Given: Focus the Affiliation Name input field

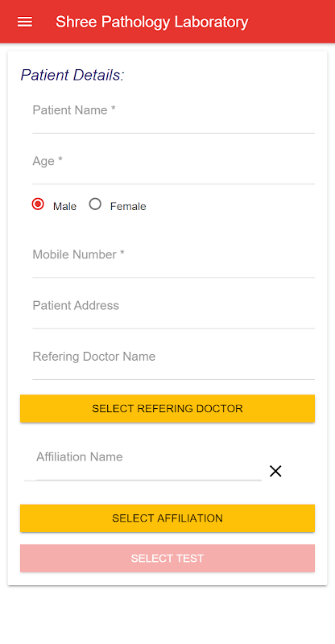Looking at the screenshot, I should tap(149, 464).
